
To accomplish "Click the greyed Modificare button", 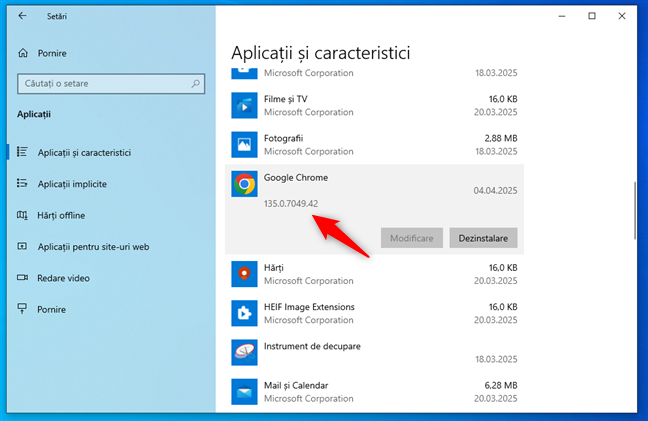I will (412, 238).
